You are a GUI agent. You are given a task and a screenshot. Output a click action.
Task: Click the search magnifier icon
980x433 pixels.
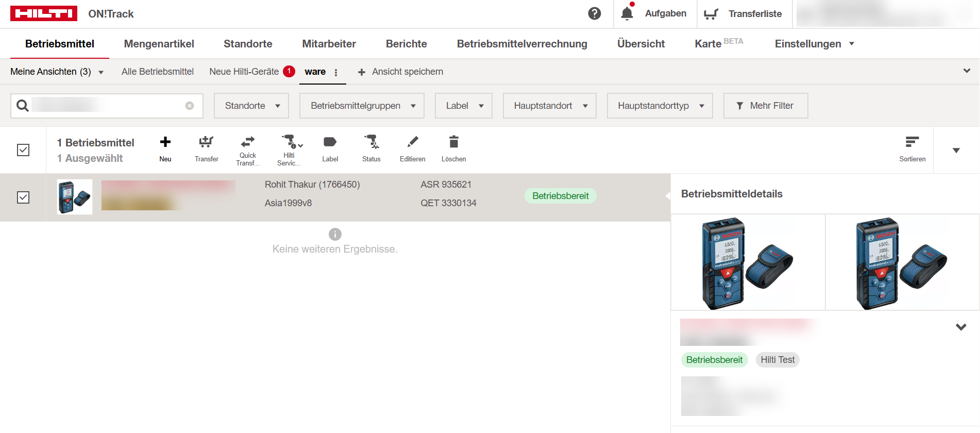click(22, 106)
